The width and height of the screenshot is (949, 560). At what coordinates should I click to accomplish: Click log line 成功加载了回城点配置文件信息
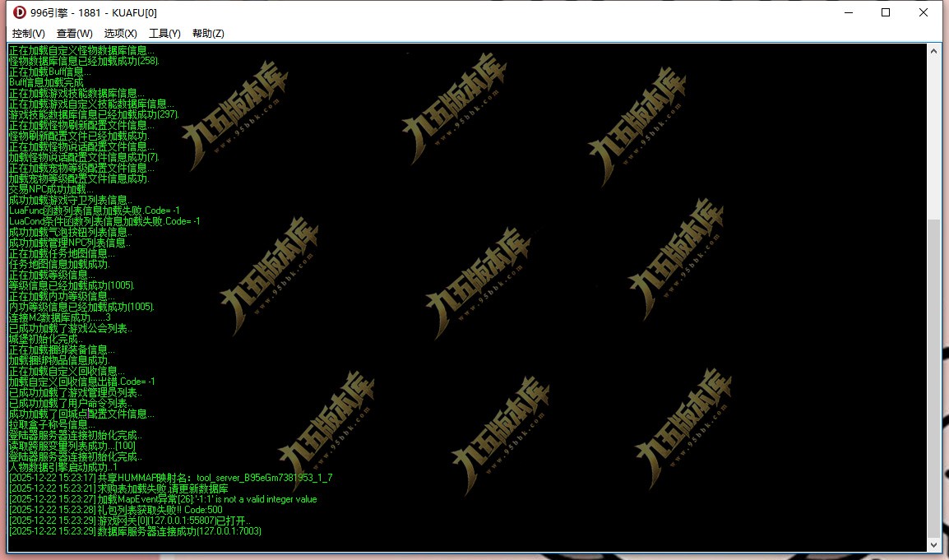click(x=81, y=414)
